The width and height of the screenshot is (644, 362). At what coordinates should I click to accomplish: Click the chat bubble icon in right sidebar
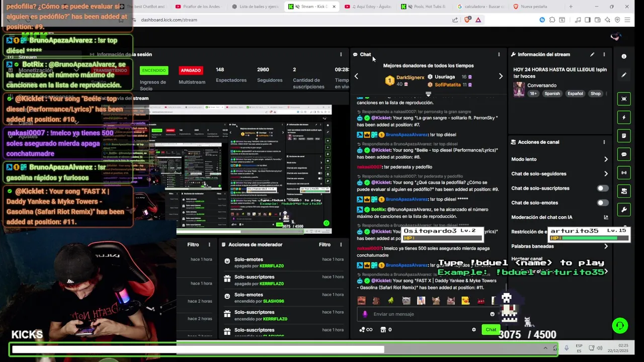[x=624, y=154]
